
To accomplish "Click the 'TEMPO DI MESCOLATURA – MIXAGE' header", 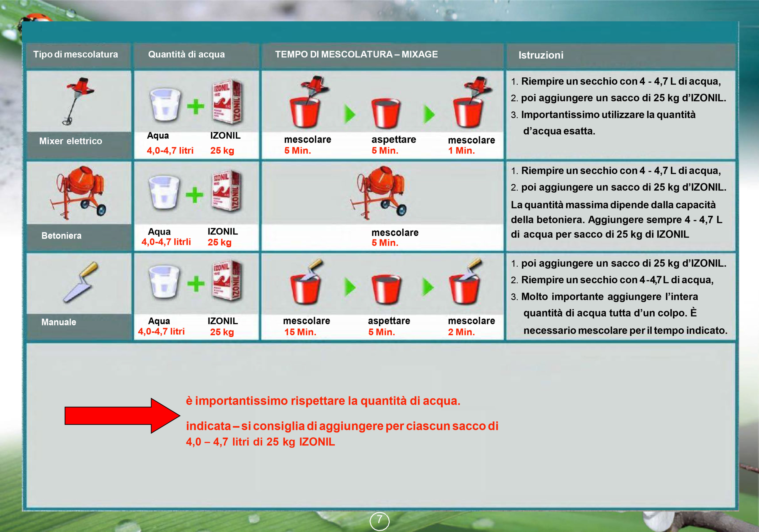I will point(356,54).
